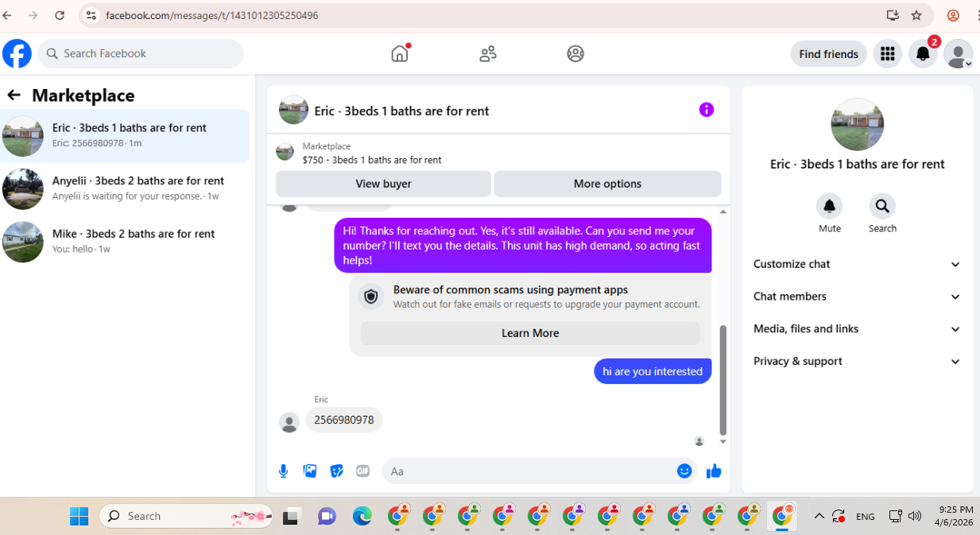Click the Find friends button
980x535 pixels.
click(828, 54)
